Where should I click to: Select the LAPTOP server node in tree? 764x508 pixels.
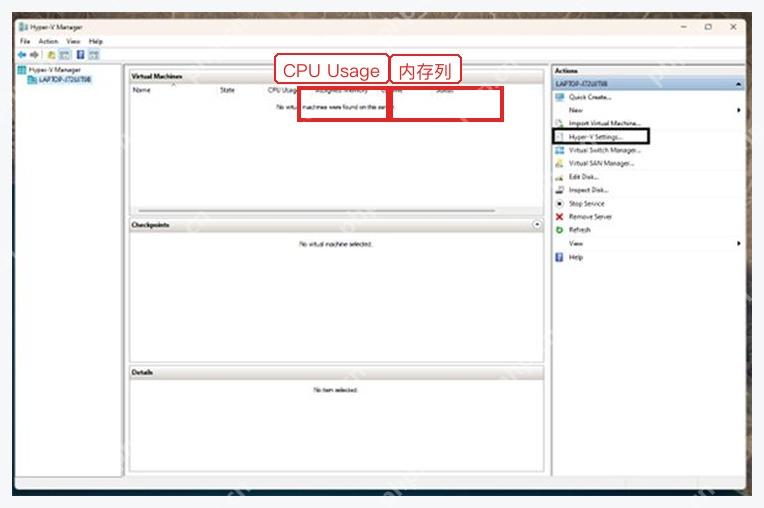tap(64, 79)
